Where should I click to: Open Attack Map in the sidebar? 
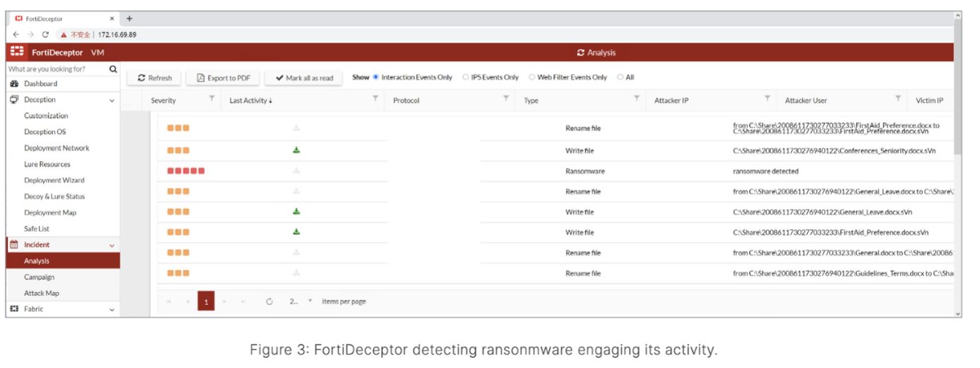point(42,294)
